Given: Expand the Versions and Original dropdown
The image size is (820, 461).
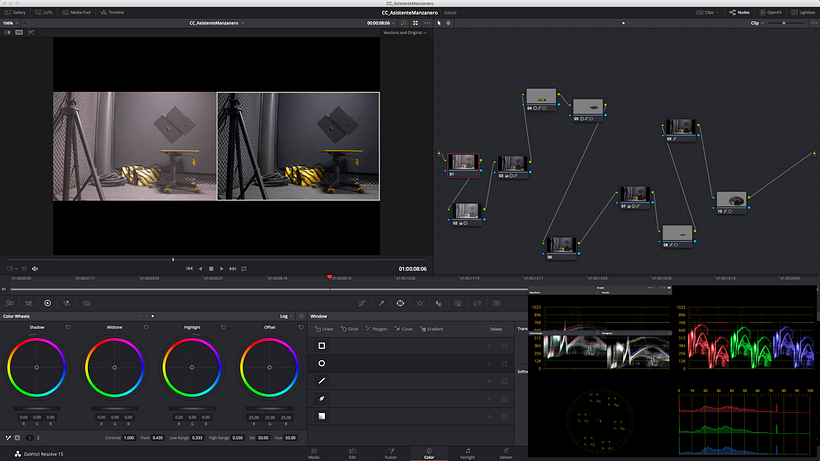Looking at the screenshot, I should [x=404, y=32].
